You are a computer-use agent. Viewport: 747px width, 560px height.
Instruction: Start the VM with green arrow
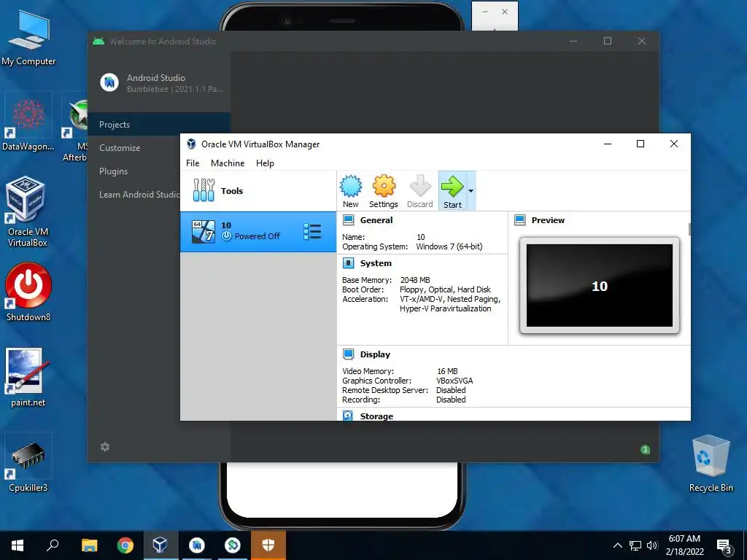coord(452,191)
